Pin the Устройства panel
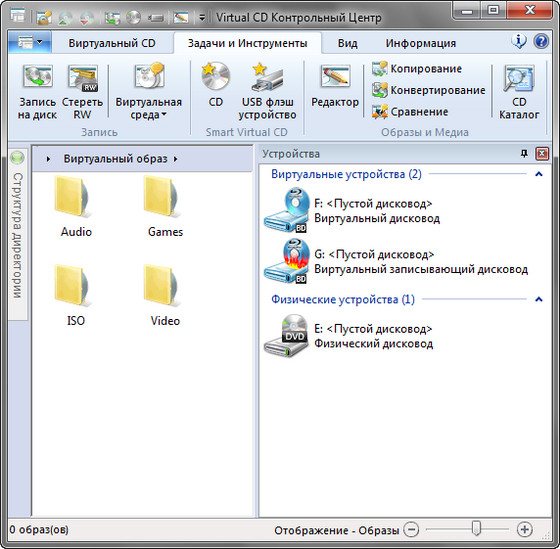Screen dimensions: 560x549 click(524, 154)
